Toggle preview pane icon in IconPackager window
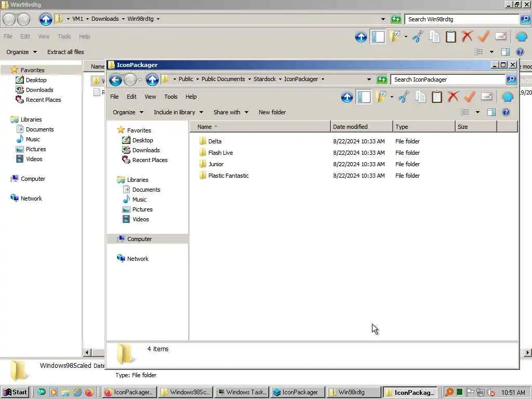Viewport: 532px width, 399px height. pyautogui.click(x=491, y=112)
